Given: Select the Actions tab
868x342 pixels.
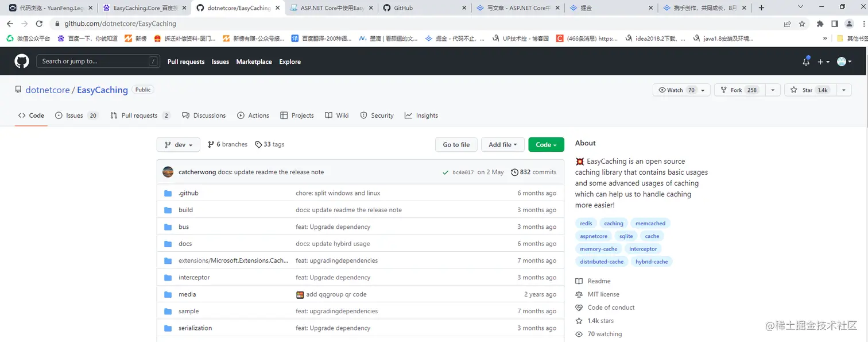Looking at the screenshot, I should coord(253,116).
